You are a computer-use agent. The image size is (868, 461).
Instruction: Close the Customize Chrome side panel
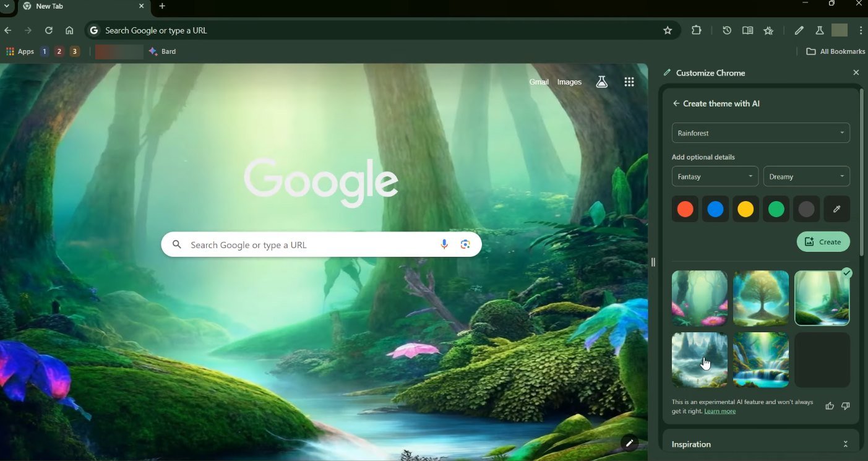856,72
